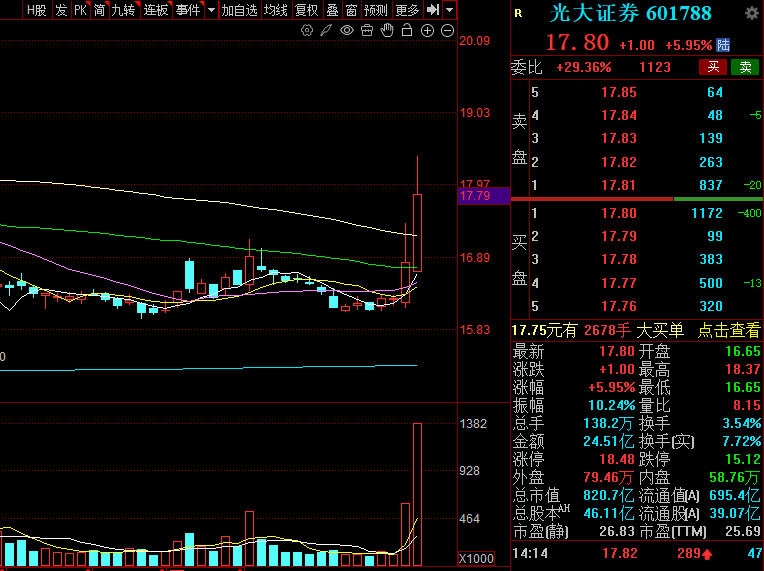
Task: Zoom out with the minus icon
Action: coord(447,31)
